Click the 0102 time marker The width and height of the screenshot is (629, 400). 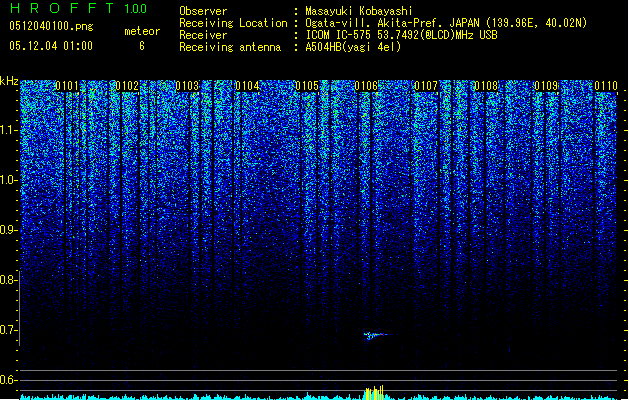(x=127, y=86)
